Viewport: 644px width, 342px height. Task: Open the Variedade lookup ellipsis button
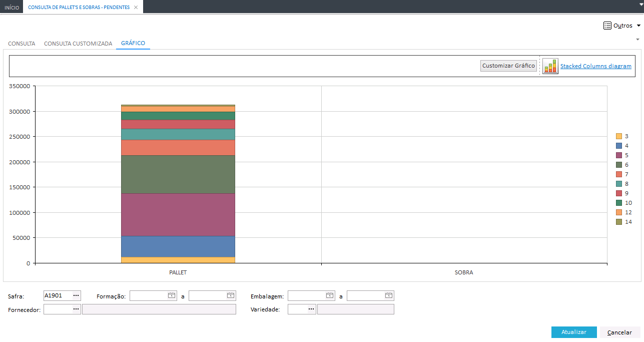tap(311, 309)
